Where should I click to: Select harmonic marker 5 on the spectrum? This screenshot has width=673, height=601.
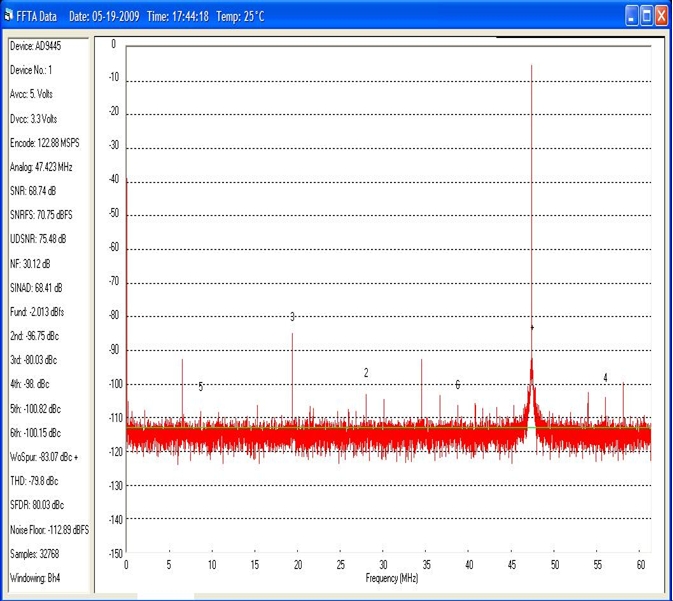click(x=201, y=387)
